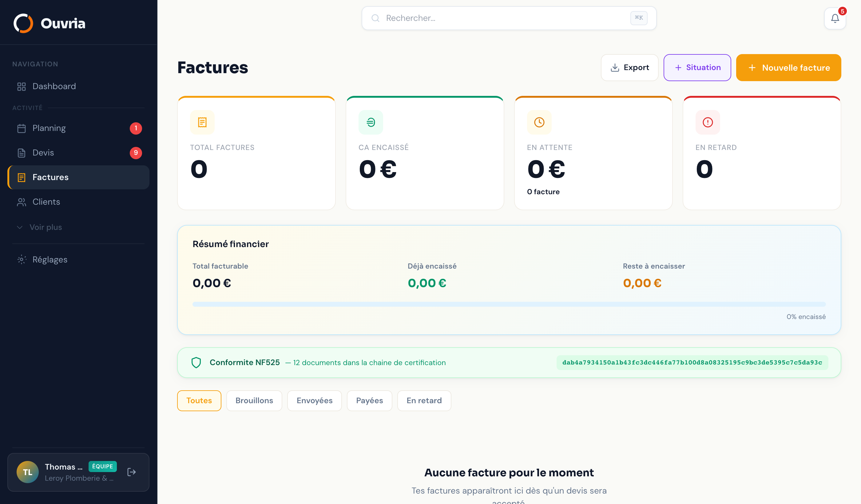Click the Planning badge showing 1
Screen dimensions: 861x504
point(136,128)
